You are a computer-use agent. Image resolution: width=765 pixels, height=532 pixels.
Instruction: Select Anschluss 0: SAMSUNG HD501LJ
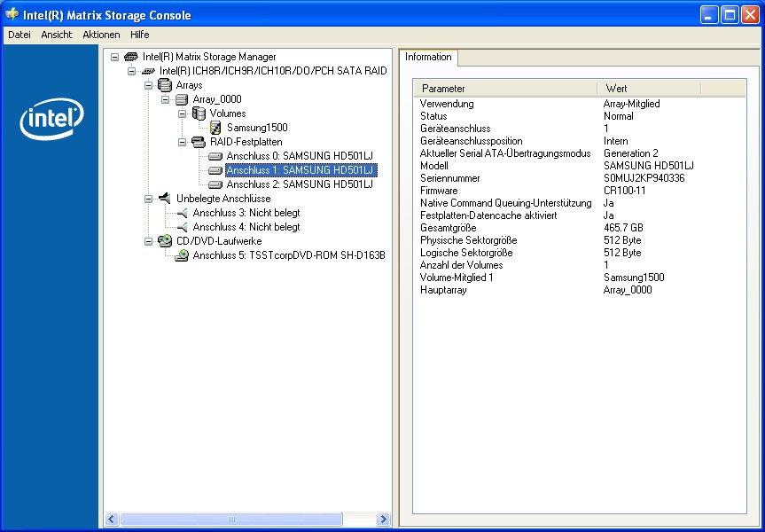point(300,156)
